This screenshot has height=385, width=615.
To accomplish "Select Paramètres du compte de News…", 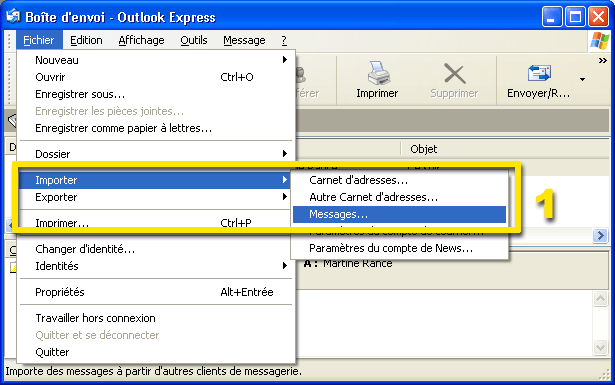I will click(399, 248).
